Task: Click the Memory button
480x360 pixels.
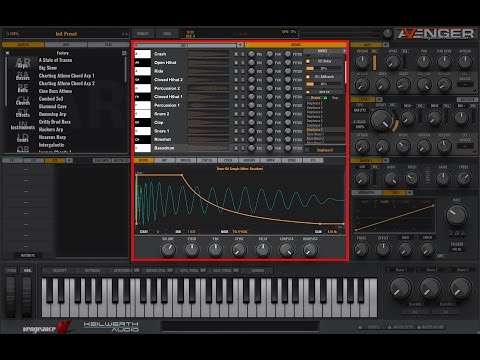Action: click(143, 33)
